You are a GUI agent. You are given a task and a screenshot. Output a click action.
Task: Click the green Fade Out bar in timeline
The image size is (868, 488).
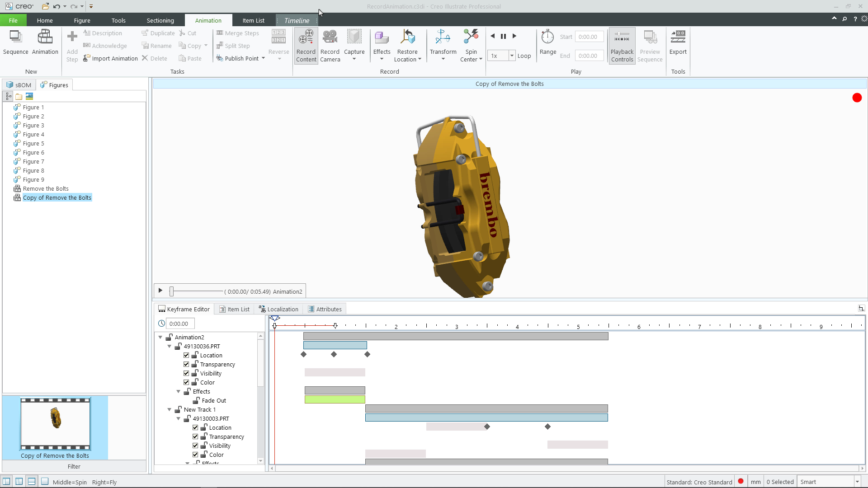pos(335,399)
